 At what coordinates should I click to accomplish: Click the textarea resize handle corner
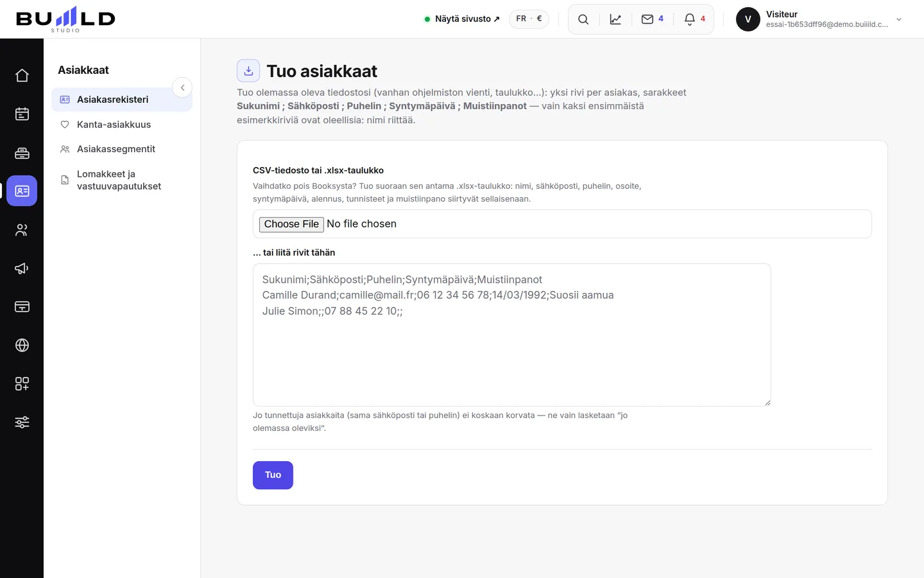767,402
